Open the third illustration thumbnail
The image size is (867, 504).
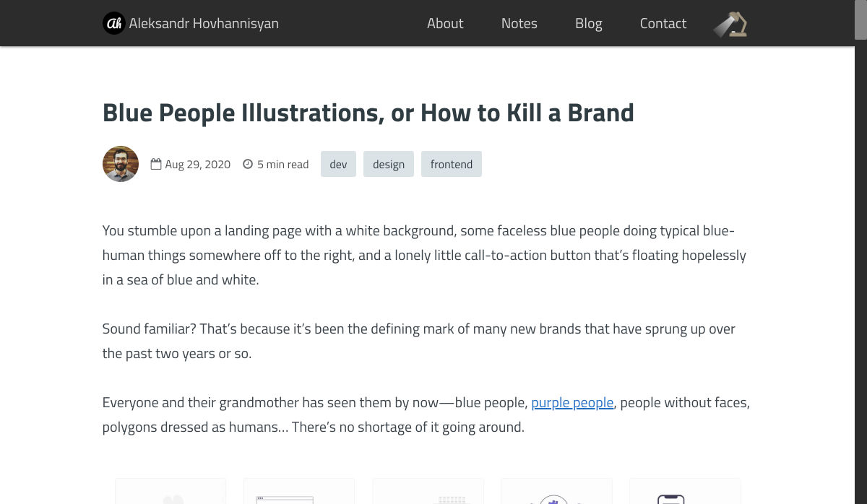click(428, 492)
